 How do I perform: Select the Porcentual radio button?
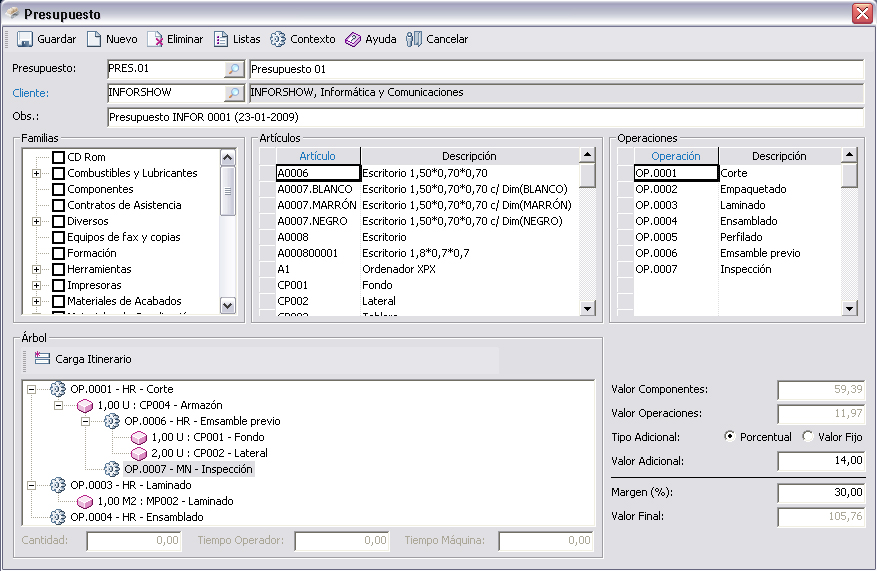pos(729,437)
